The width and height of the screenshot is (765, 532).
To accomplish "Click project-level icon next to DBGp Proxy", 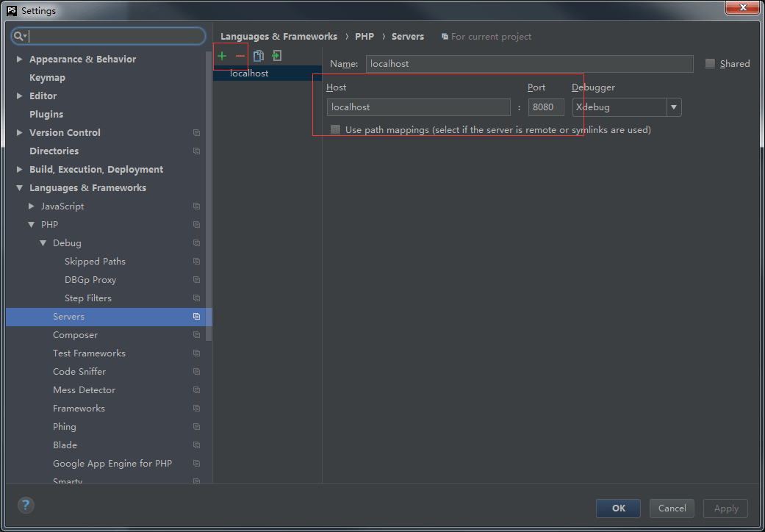I will (x=197, y=280).
